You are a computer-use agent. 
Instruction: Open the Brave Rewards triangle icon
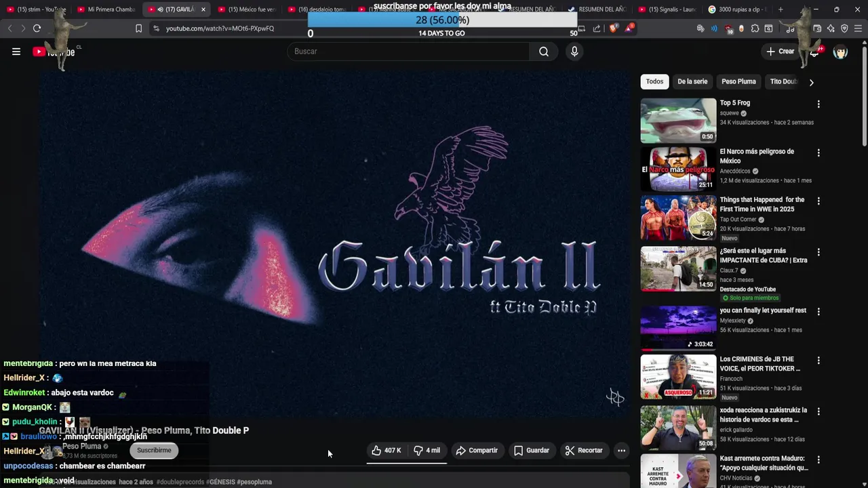coord(629,28)
